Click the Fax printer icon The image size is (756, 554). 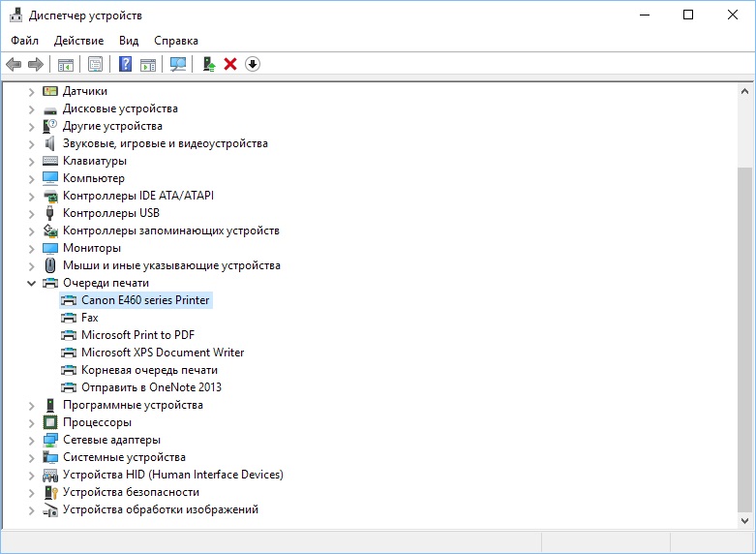pyautogui.click(x=69, y=318)
